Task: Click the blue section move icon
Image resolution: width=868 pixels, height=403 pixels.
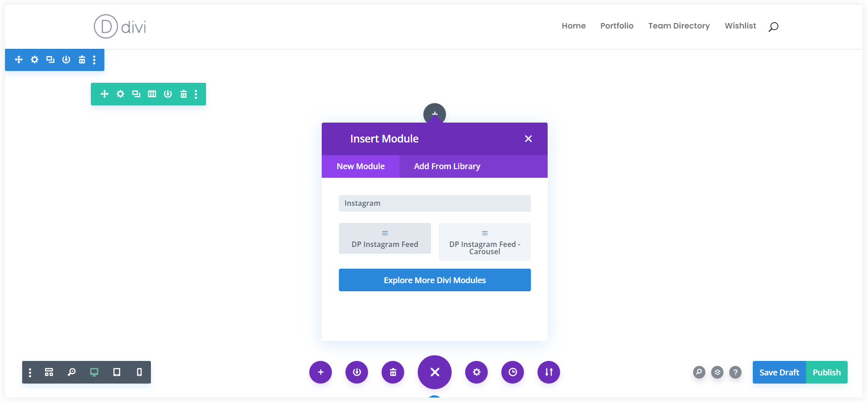Action: tap(19, 60)
